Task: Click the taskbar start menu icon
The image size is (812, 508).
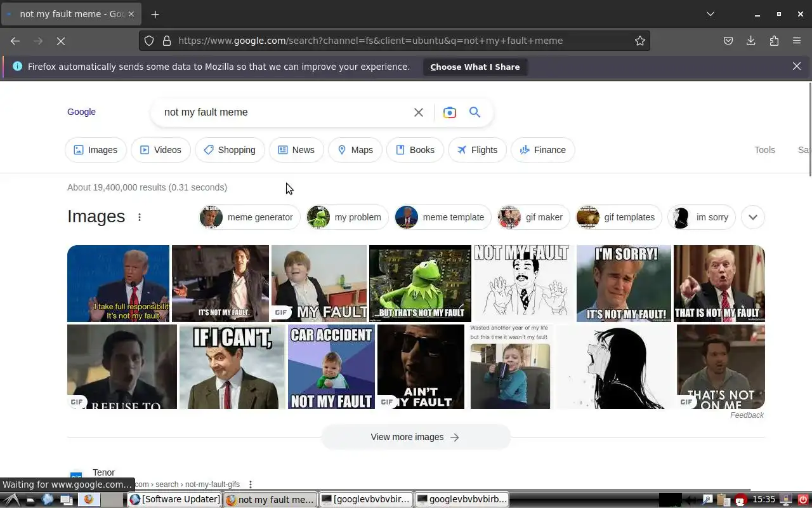Action: pos(11,499)
